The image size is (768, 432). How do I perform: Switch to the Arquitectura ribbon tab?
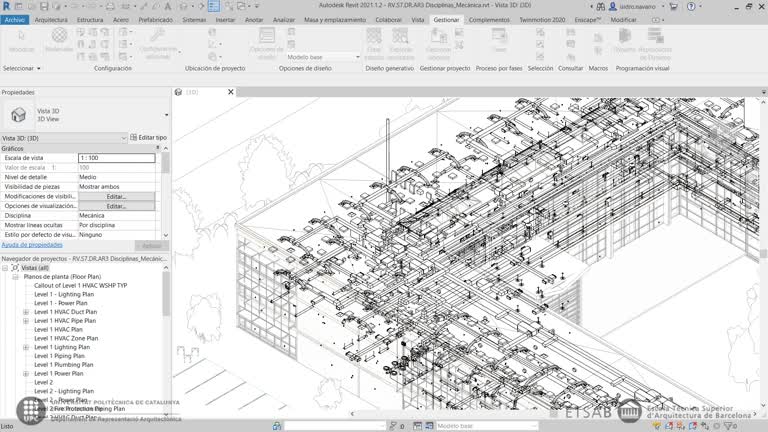click(x=52, y=19)
